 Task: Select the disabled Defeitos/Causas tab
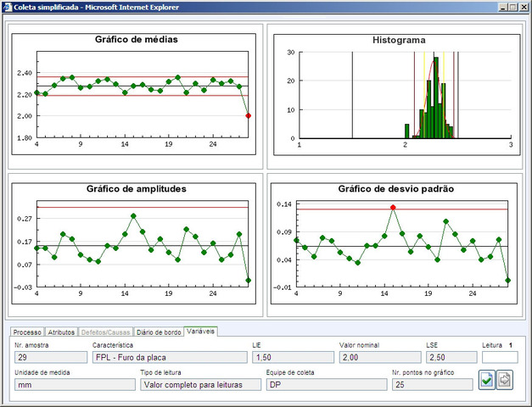[x=105, y=332]
